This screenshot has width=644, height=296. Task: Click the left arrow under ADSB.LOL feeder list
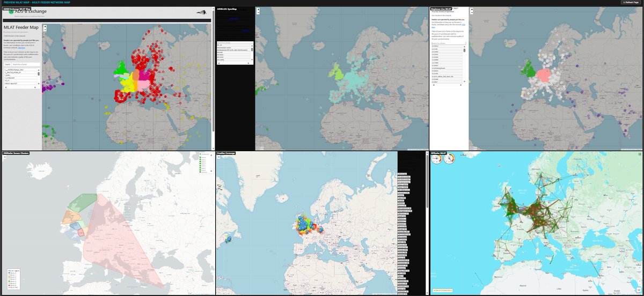click(219, 63)
